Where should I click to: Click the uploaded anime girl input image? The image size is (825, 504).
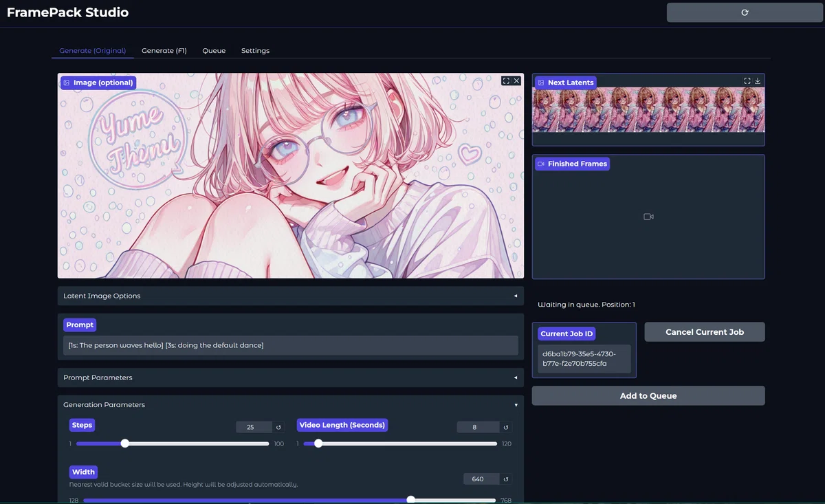pyautogui.click(x=291, y=176)
